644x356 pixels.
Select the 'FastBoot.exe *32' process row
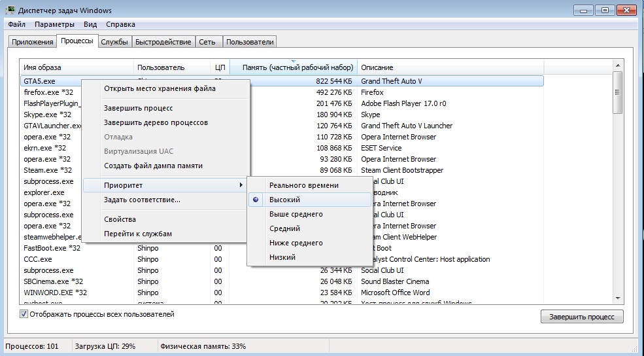coord(282,248)
